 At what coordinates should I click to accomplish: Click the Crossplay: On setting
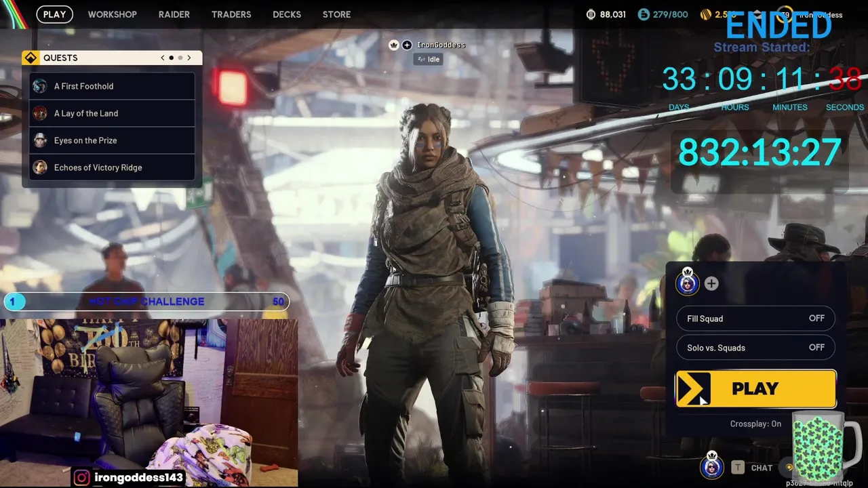click(x=755, y=424)
